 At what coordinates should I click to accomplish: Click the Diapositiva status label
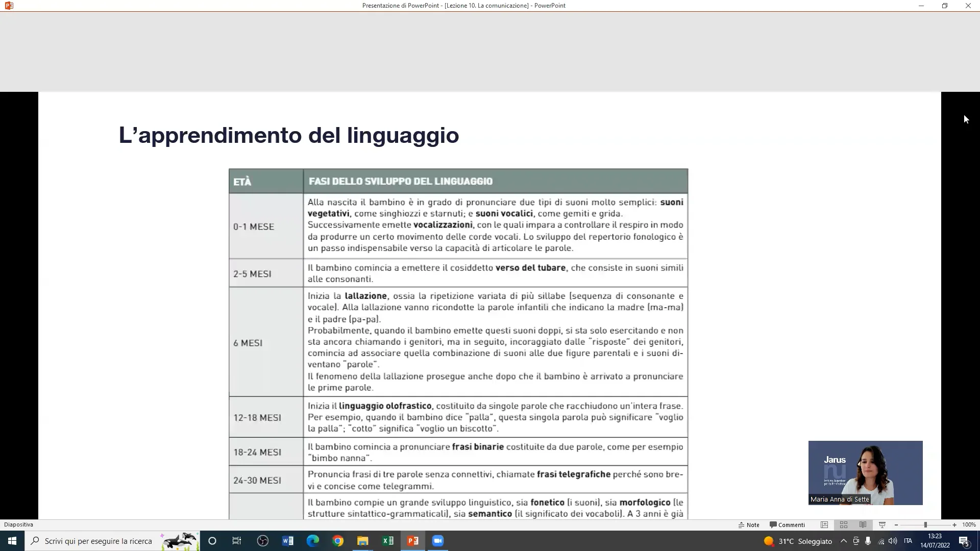[x=18, y=524]
